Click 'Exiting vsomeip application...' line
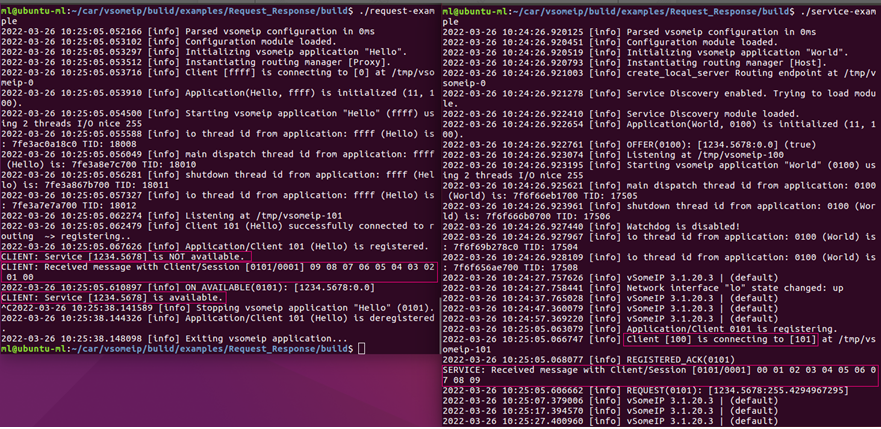 (x=174, y=339)
